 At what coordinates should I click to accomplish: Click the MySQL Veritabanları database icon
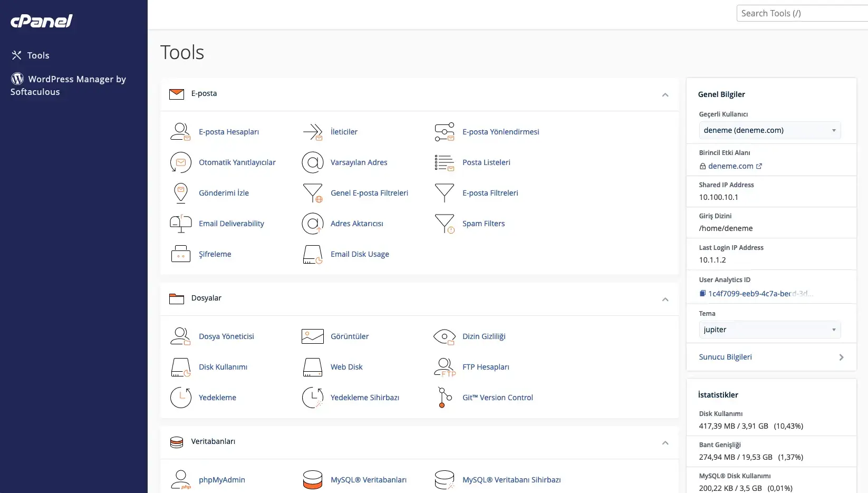312,480
